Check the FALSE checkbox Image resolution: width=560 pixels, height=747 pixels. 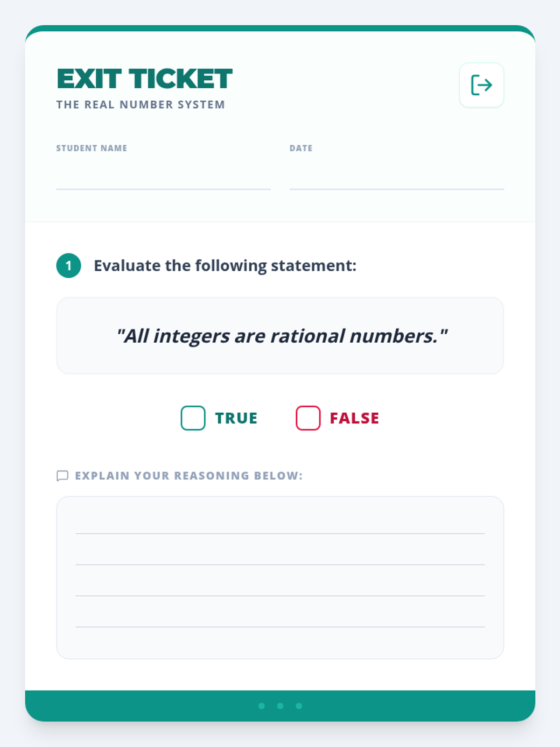pyautogui.click(x=308, y=418)
